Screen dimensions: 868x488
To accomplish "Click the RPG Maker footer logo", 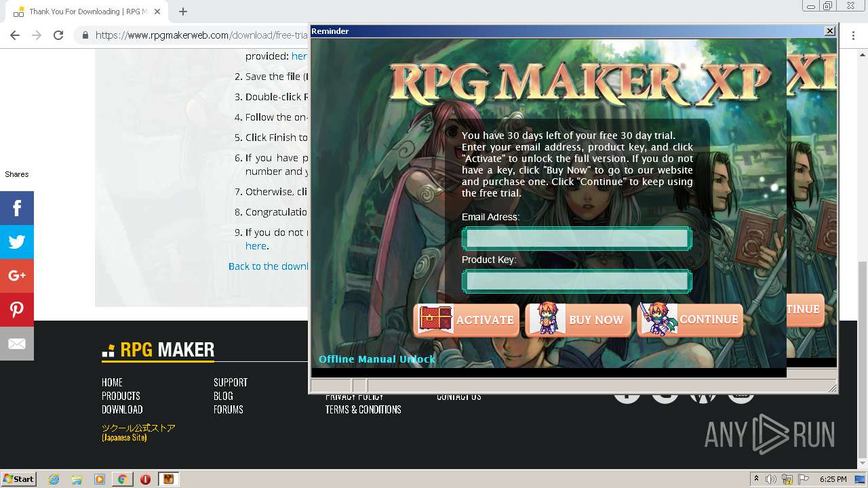I will click(x=158, y=350).
